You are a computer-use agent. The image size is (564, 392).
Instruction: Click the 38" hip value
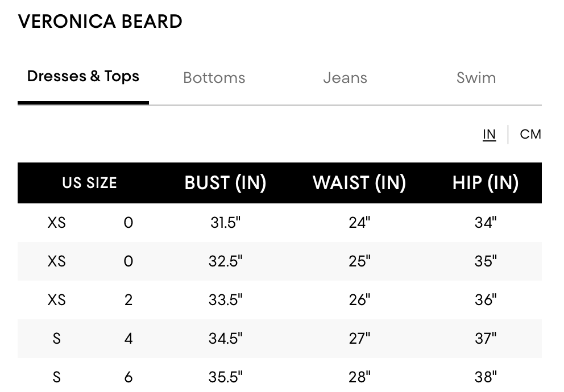pyautogui.click(x=486, y=377)
